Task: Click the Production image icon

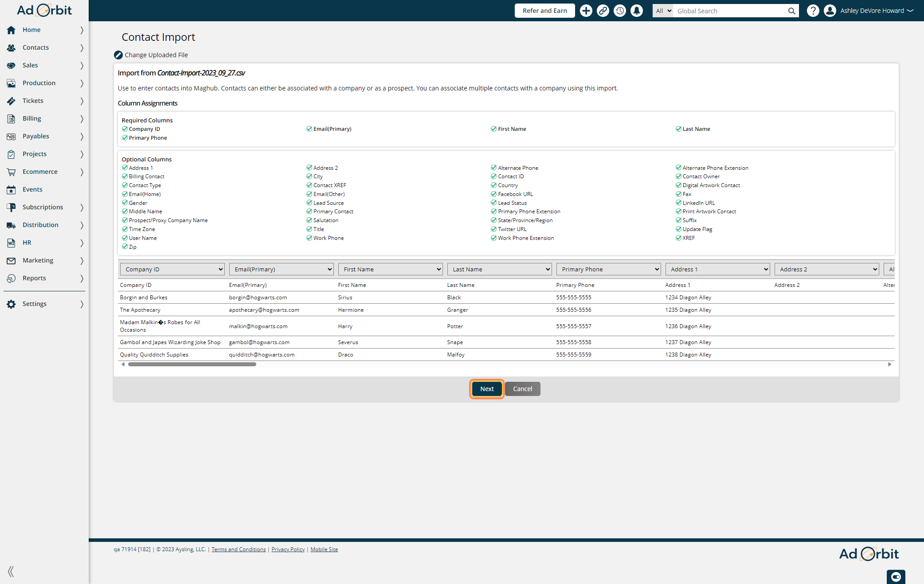Action: pyautogui.click(x=11, y=83)
